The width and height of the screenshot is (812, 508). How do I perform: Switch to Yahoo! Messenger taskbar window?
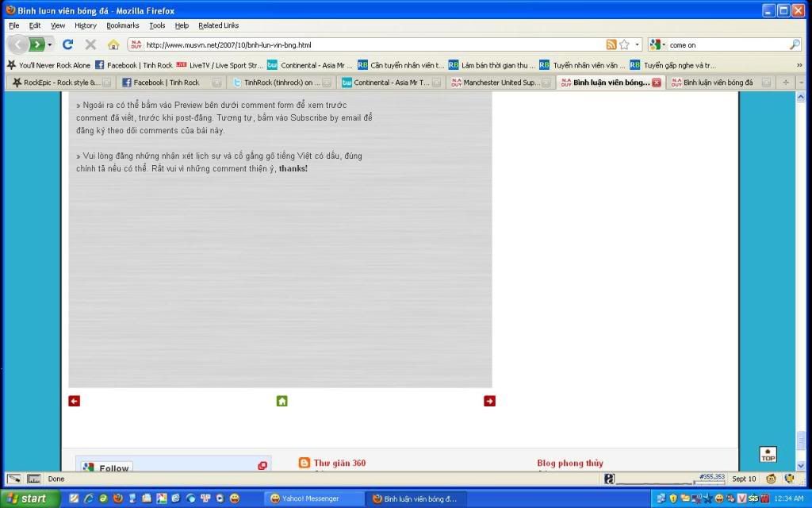pos(316,498)
